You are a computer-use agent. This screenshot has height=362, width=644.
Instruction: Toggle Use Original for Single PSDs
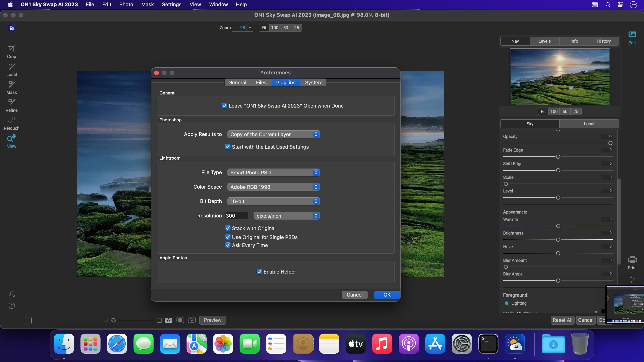(228, 237)
